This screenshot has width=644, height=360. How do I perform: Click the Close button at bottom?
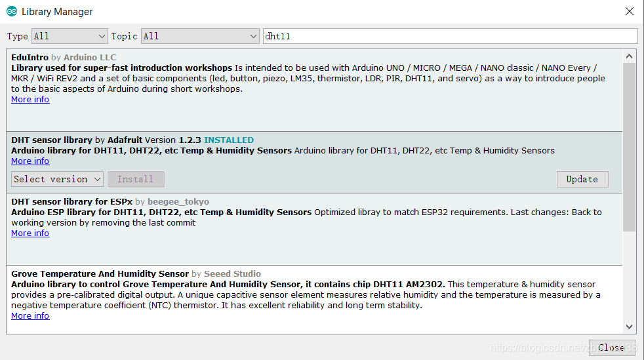[x=612, y=348]
